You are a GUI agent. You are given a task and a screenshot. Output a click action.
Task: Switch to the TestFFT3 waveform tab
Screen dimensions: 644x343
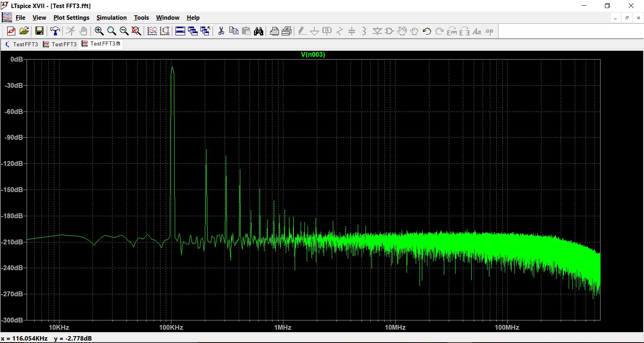[x=60, y=44]
